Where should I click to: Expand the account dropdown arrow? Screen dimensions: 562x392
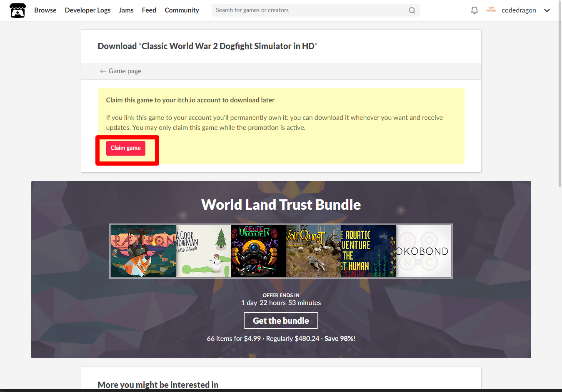[547, 10]
